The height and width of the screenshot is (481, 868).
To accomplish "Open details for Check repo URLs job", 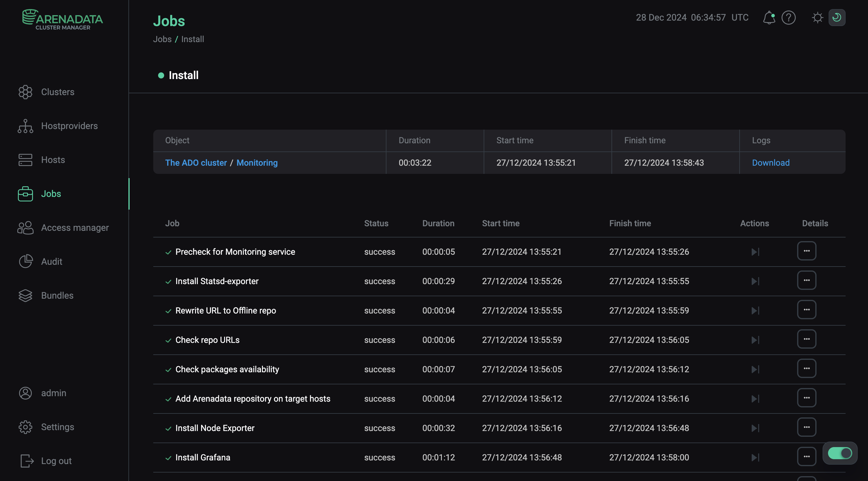I will point(807,339).
